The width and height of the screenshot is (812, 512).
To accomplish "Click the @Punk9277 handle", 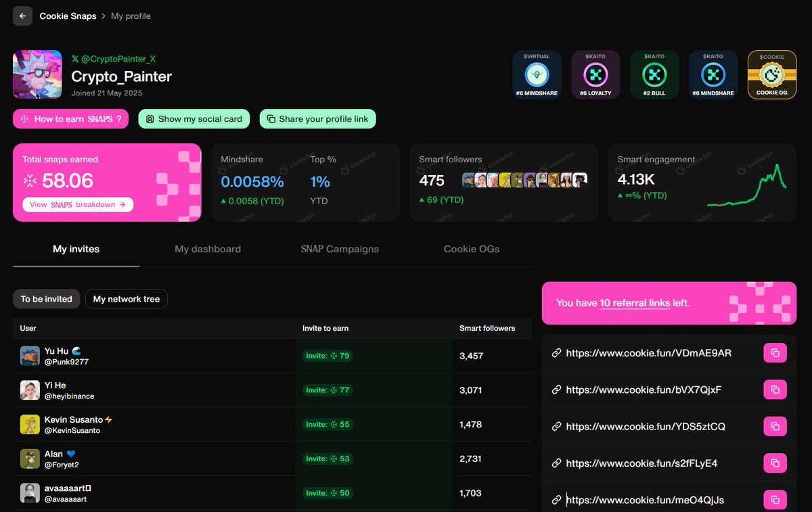I will [66, 362].
